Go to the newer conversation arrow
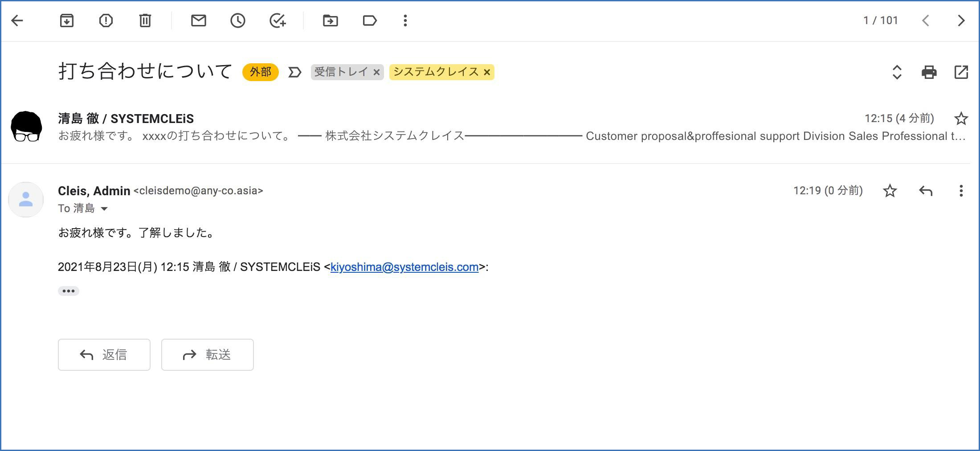The width and height of the screenshot is (980, 451). 926,20
